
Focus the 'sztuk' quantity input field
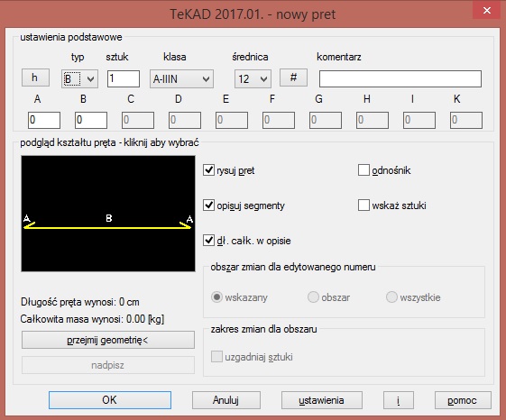pos(124,79)
